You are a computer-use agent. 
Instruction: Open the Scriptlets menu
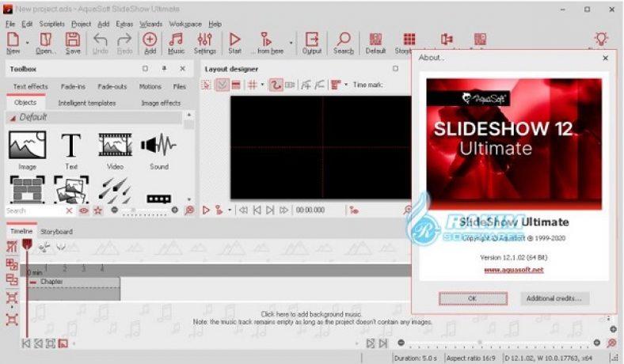click(51, 24)
